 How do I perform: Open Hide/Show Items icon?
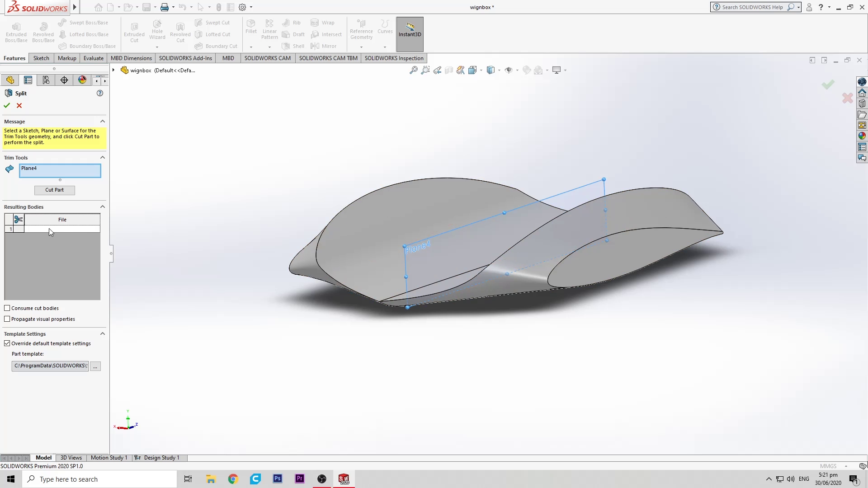click(509, 70)
